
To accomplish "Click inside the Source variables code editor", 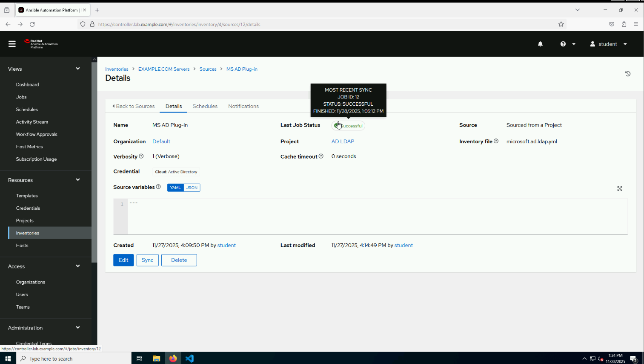I will 377,217.
